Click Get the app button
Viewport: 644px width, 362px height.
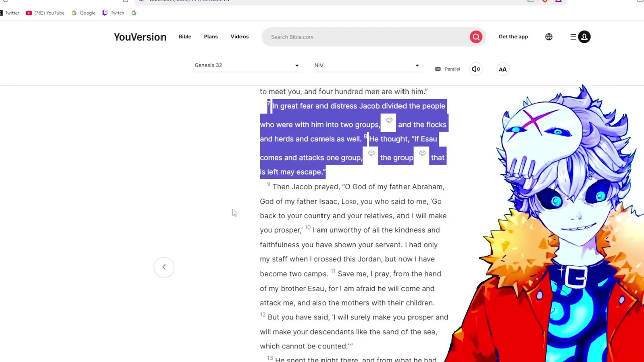coord(513,37)
